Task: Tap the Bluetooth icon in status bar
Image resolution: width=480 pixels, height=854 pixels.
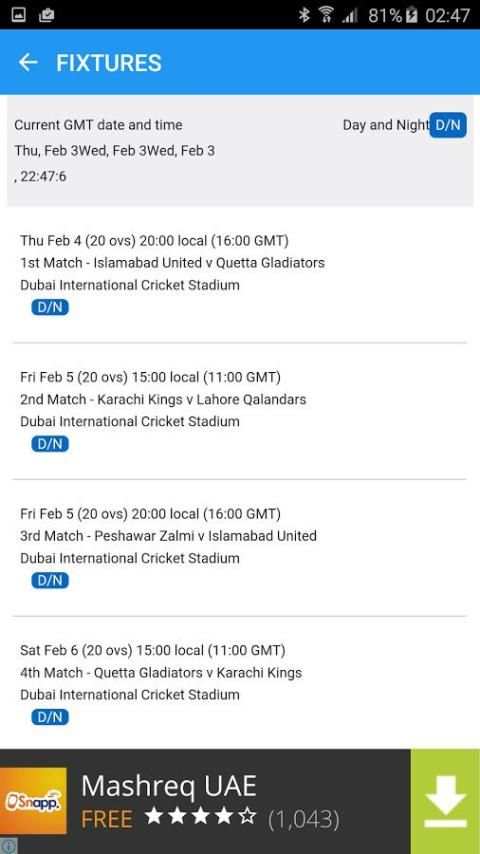Action: coord(304,15)
